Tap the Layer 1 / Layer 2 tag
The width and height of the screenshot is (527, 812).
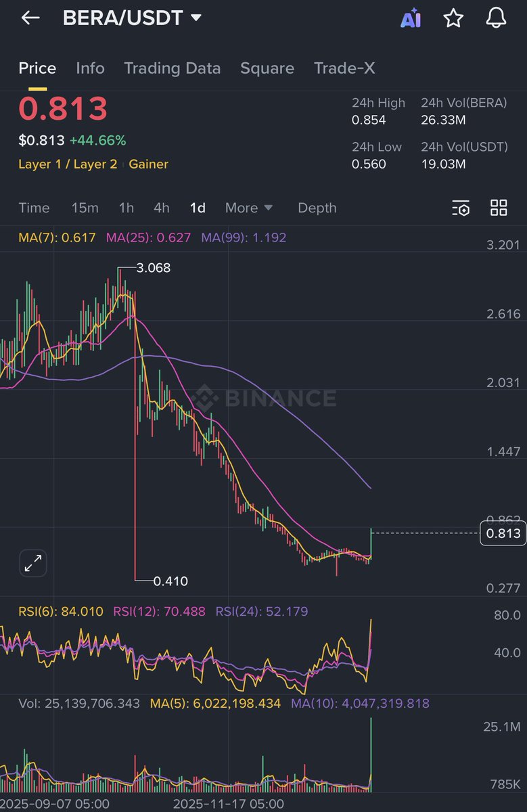click(68, 164)
